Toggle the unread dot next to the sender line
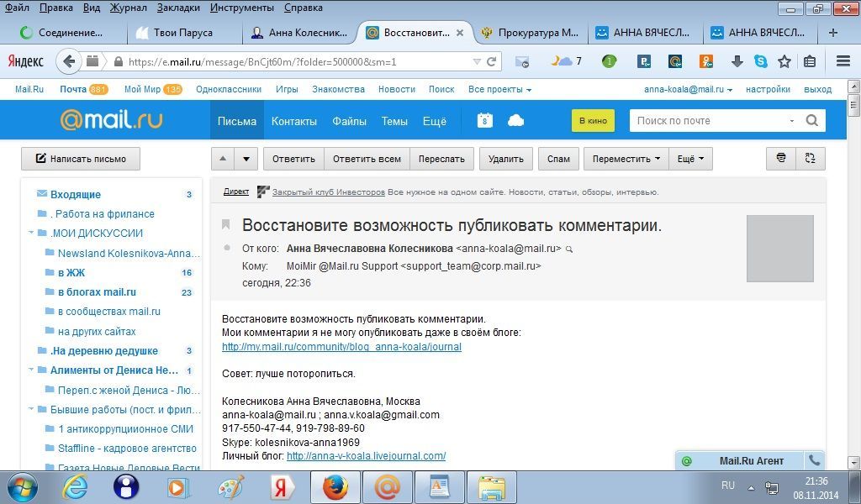 [x=225, y=249]
